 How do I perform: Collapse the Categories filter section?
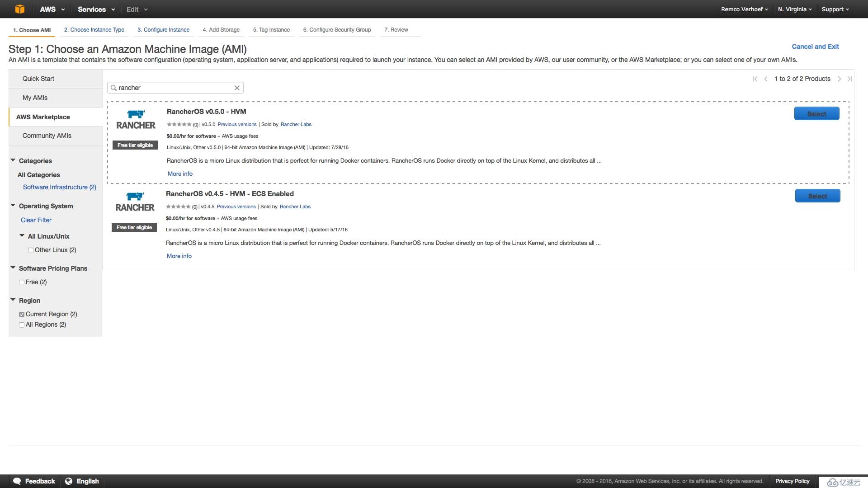[13, 160]
